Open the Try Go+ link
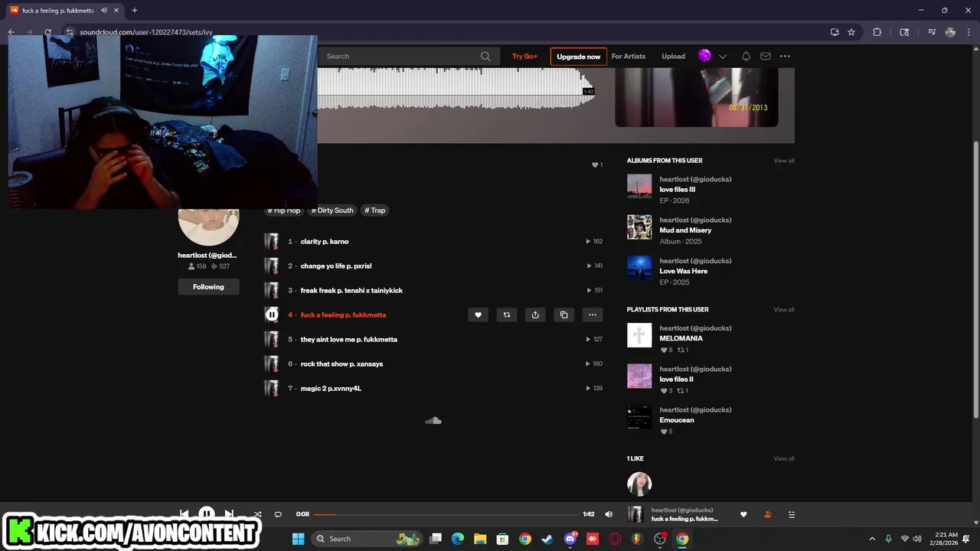This screenshot has width=980, height=551. [524, 56]
